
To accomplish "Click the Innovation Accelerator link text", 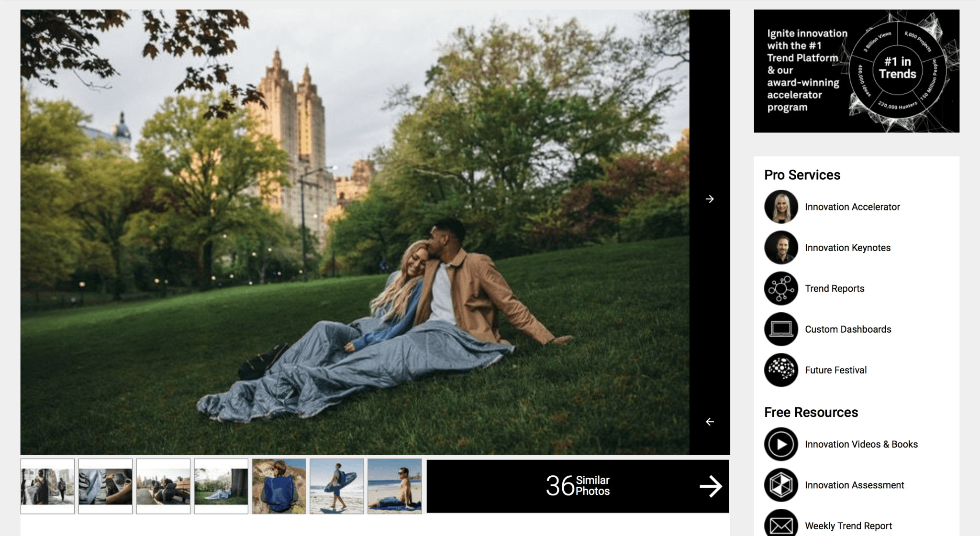I will pos(852,207).
